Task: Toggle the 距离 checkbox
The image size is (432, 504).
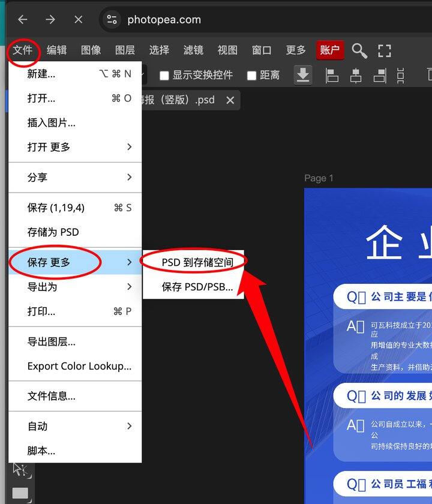Action: tap(251, 76)
